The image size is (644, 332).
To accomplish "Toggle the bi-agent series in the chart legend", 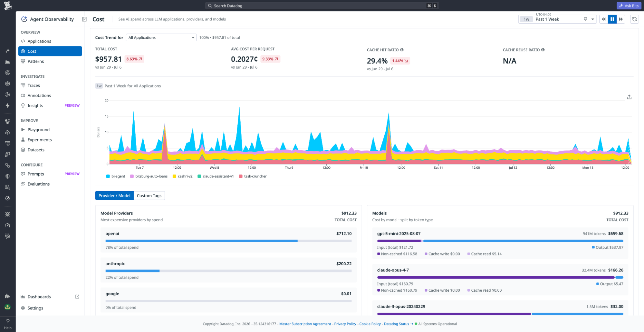I will click(116, 176).
